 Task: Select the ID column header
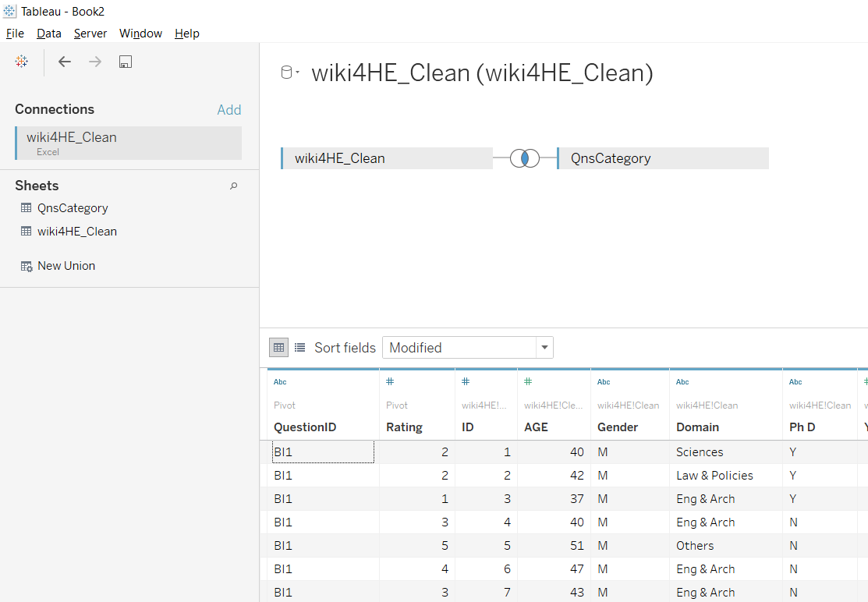[x=468, y=427]
